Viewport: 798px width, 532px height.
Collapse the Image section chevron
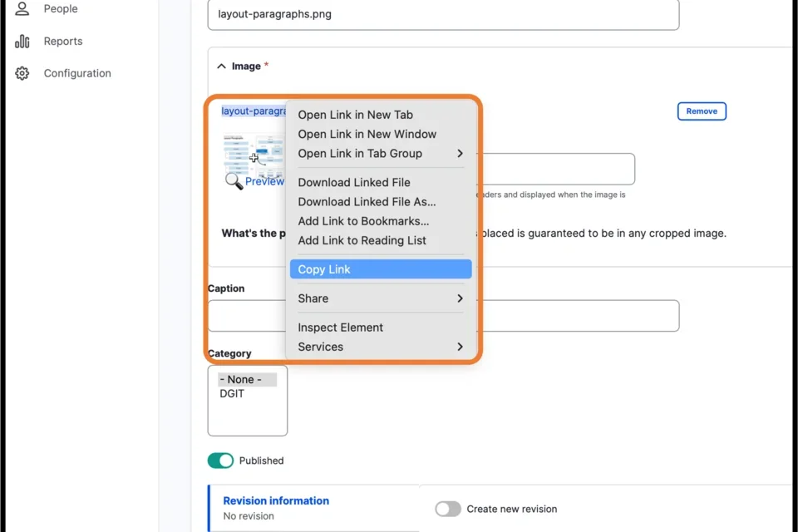221,65
